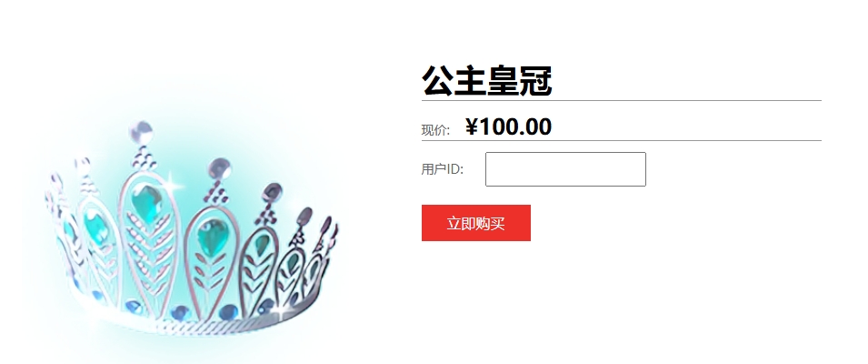This screenshot has height=364, width=868.
Task: Click the 现价: price label
Action: 435,130
